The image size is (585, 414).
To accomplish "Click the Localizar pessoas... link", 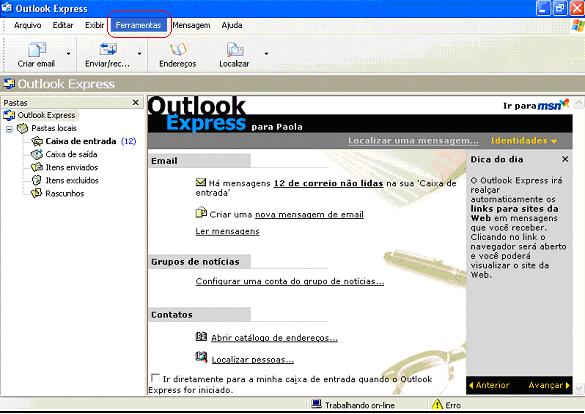I will [253, 360].
